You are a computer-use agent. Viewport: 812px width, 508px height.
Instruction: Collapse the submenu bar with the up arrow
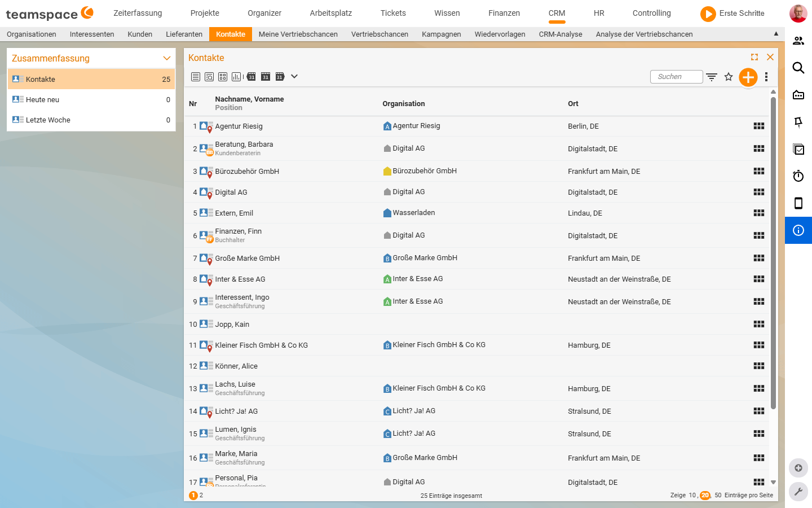pyautogui.click(x=776, y=34)
